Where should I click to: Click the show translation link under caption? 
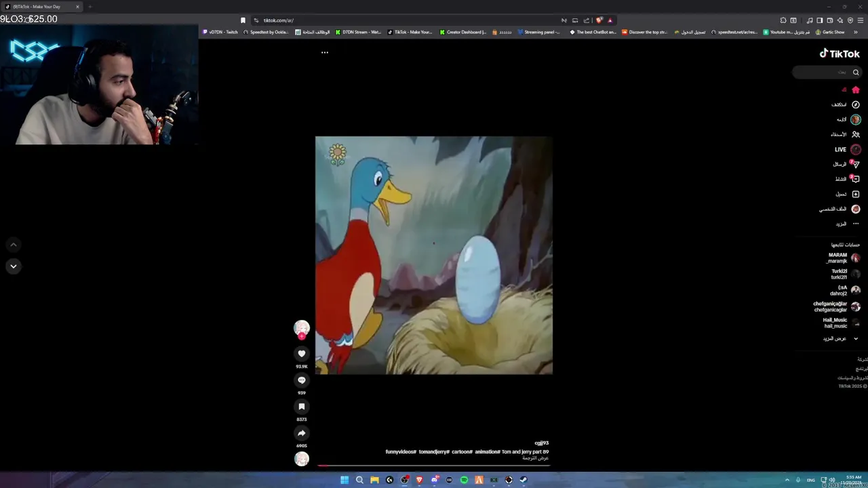pos(535,458)
